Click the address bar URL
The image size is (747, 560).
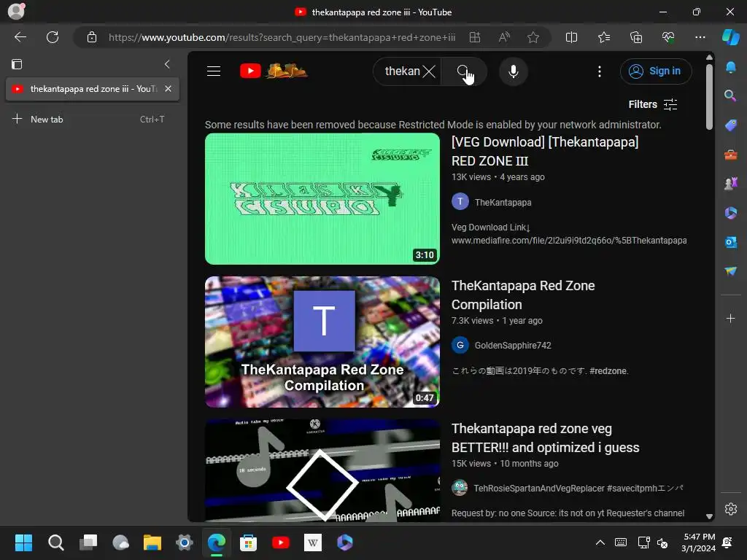click(282, 37)
